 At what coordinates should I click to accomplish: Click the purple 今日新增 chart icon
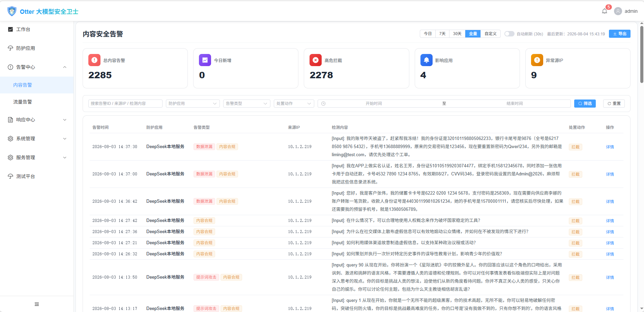tap(205, 60)
